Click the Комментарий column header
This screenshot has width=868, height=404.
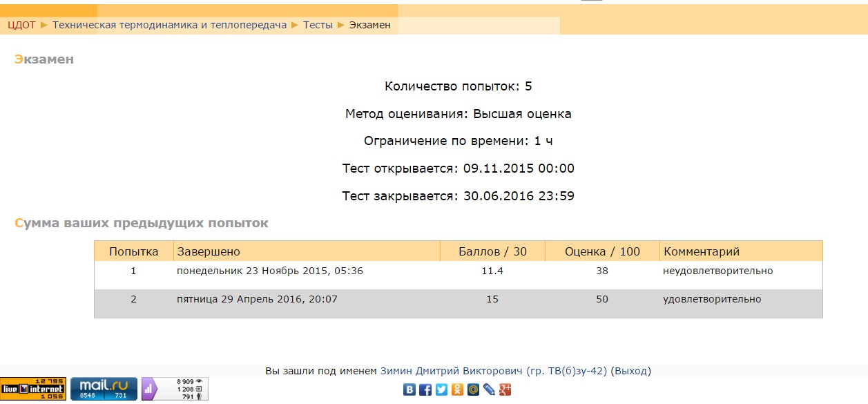click(701, 251)
